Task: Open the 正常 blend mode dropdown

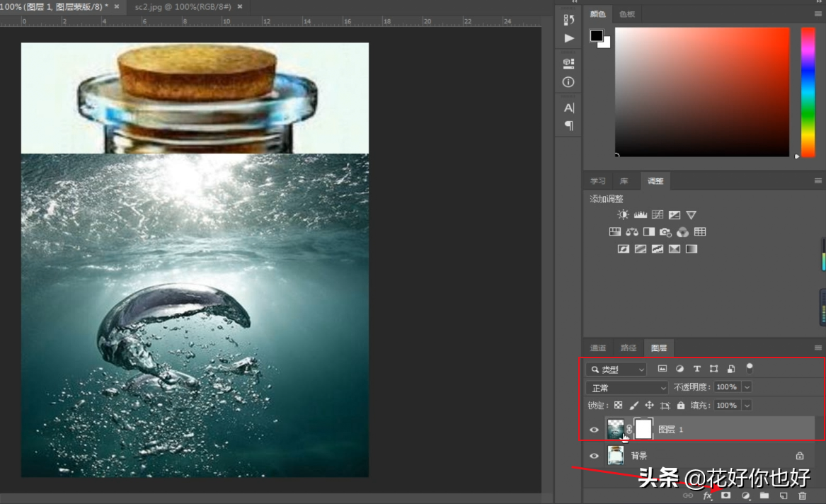Action: coord(627,387)
